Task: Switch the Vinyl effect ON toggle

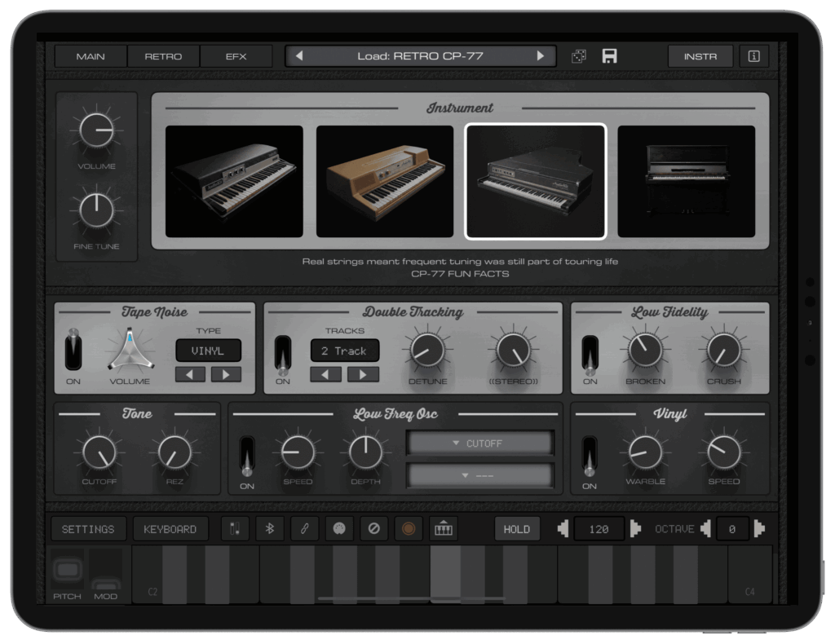Action: [x=590, y=457]
